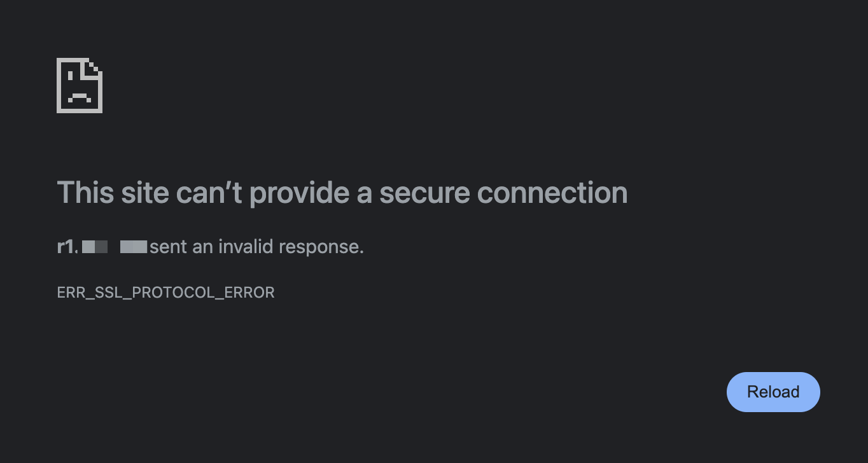Click the sad document error icon
Viewport: 868px width, 463px height.
(80, 85)
